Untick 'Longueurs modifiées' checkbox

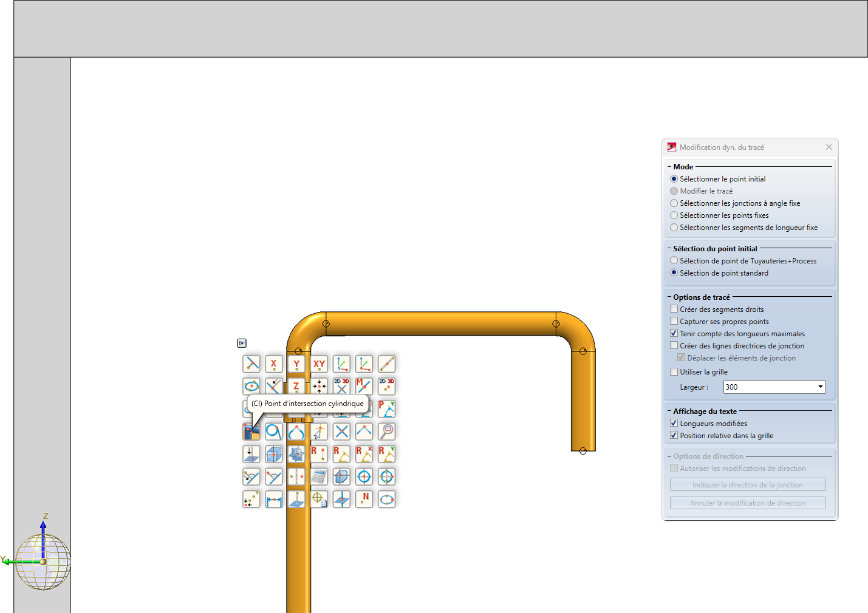click(674, 423)
